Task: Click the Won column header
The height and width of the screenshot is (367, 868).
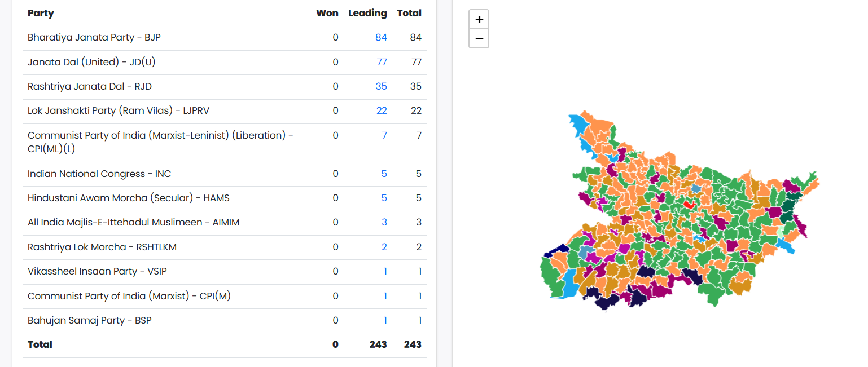Action: (x=327, y=13)
